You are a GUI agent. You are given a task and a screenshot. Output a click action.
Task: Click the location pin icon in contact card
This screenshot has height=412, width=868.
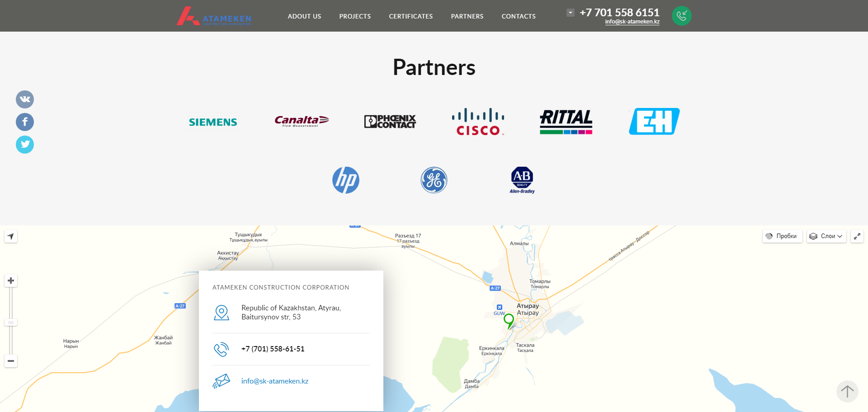[x=222, y=313]
